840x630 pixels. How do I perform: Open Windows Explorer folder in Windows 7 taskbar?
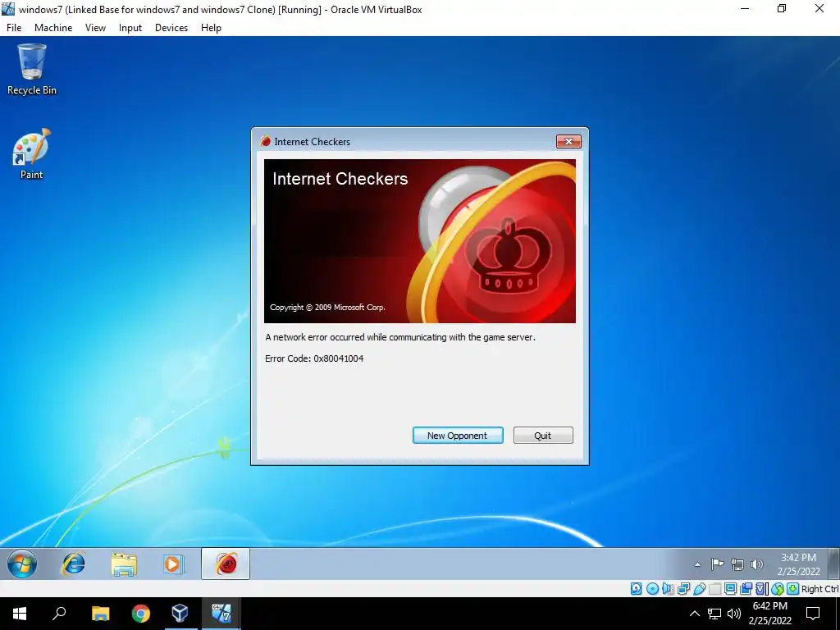pyautogui.click(x=124, y=564)
